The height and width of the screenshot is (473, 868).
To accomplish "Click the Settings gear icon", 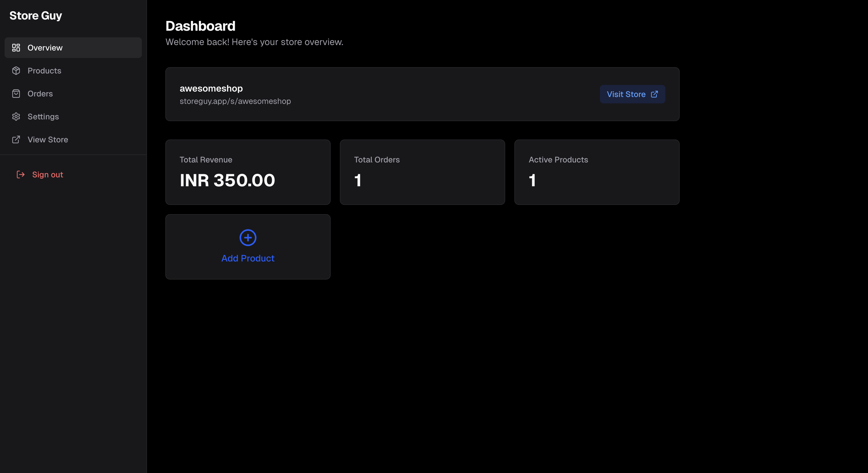I will [16, 117].
